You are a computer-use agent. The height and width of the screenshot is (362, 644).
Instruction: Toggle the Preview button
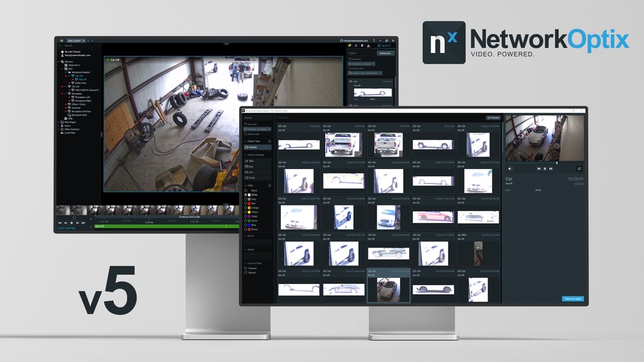[493, 118]
